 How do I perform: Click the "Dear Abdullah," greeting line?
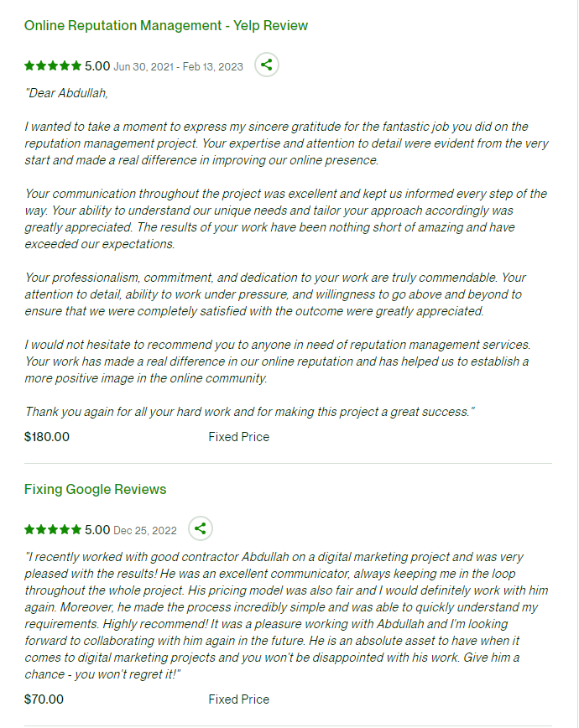pos(66,93)
